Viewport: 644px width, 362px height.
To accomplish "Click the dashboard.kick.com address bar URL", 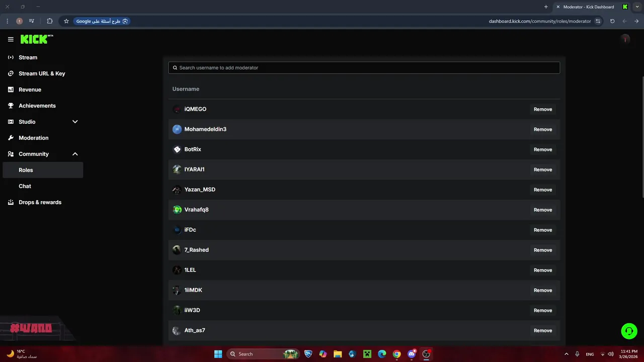I will coord(540,21).
